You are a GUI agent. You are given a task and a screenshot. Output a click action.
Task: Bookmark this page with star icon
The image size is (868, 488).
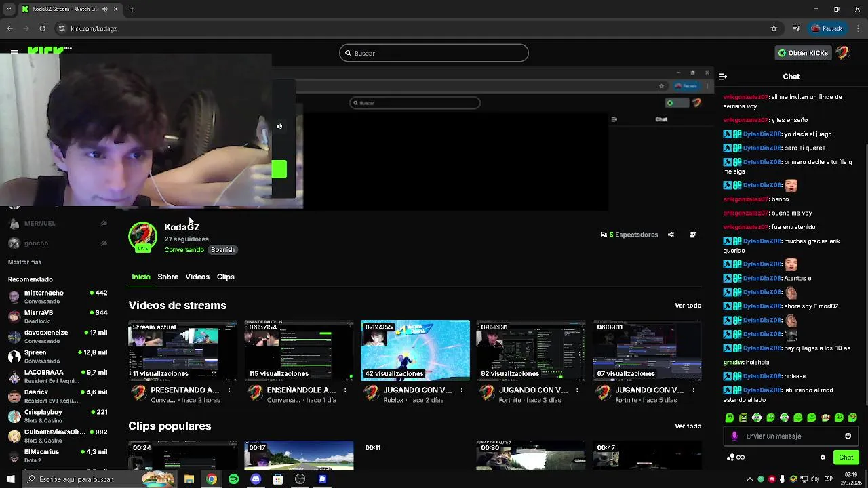point(774,28)
